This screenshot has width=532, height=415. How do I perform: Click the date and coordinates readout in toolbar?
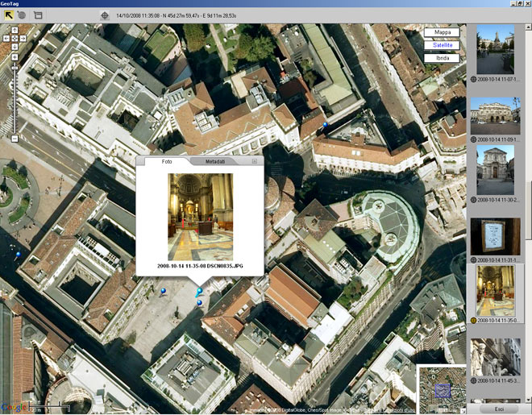pyautogui.click(x=176, y=15)
